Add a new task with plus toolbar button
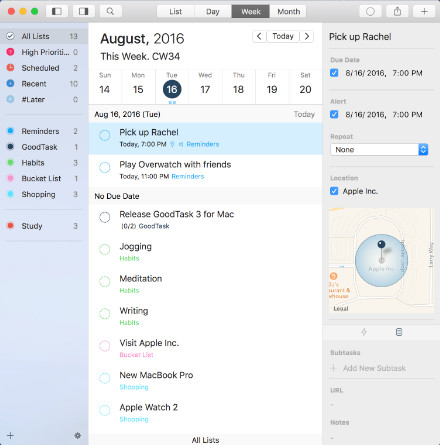The width and height of the screenshot is (440, 445). pos(424,12)
